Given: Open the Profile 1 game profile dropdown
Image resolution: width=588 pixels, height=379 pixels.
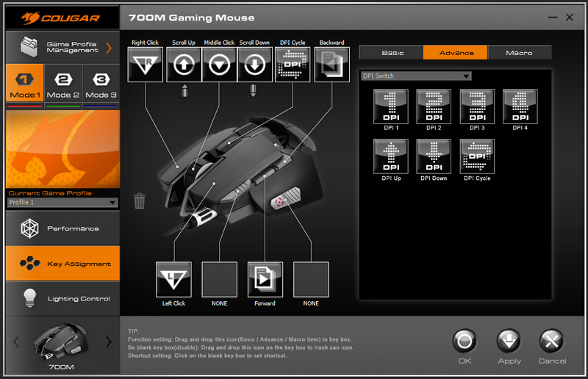Looking at the screenshot, I should click(62, 203).
